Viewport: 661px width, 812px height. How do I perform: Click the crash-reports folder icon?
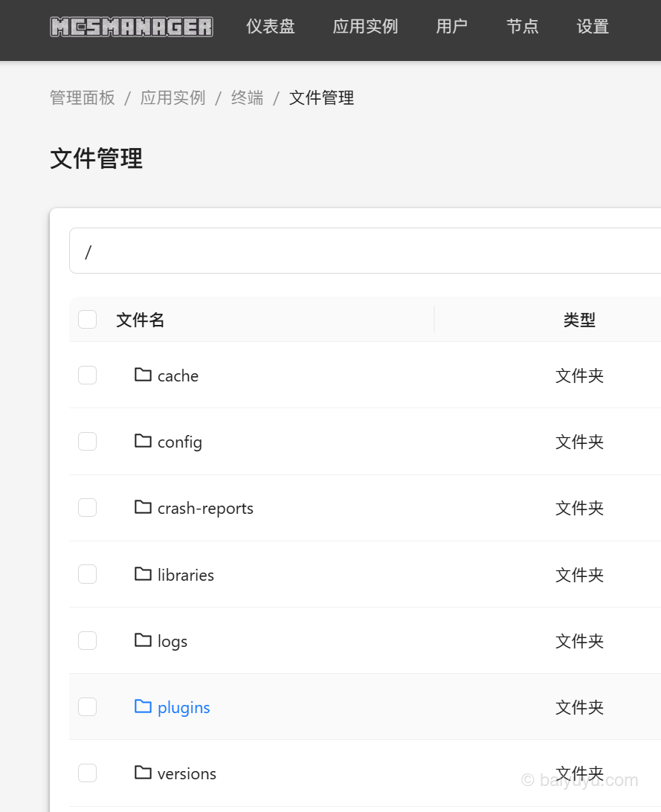pos(142,507)
